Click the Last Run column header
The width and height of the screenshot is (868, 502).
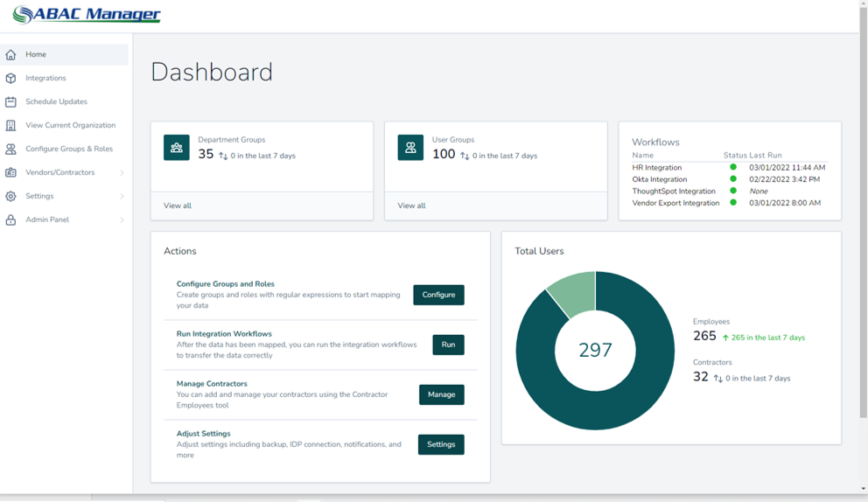766,156
